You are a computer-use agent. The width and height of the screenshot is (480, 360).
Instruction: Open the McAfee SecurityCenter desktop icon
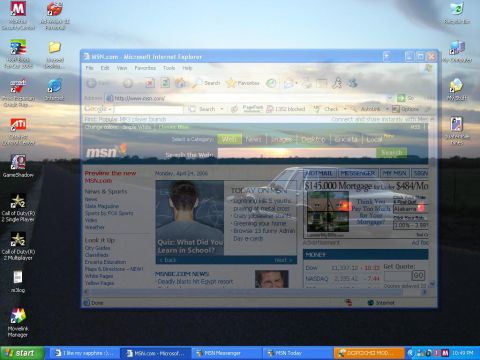18,15
